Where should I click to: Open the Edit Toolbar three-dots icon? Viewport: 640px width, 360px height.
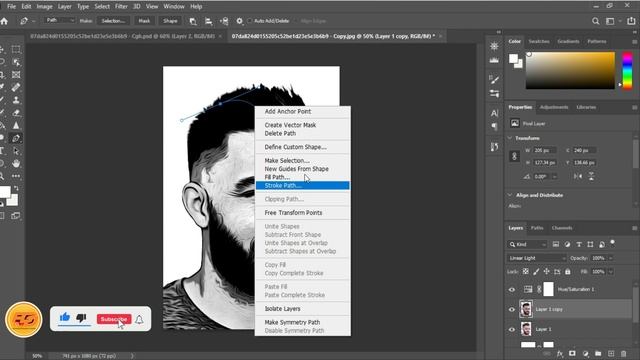16,176
